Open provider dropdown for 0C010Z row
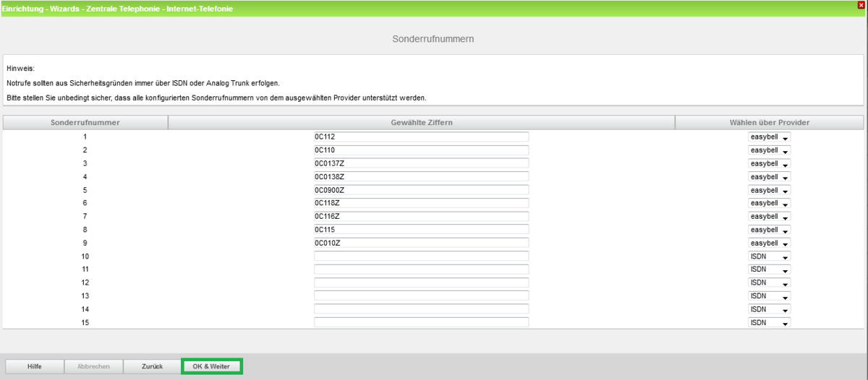 point(769,243)
